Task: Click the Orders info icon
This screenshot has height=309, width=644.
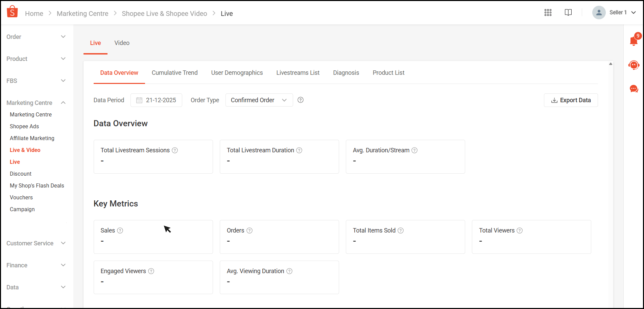Action: [249, 230]
